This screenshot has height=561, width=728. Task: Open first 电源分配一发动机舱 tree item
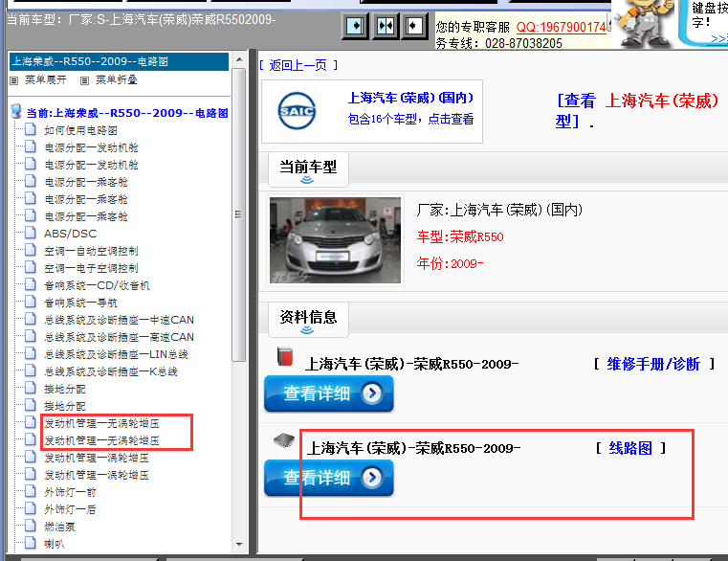[x=91, y=147]
